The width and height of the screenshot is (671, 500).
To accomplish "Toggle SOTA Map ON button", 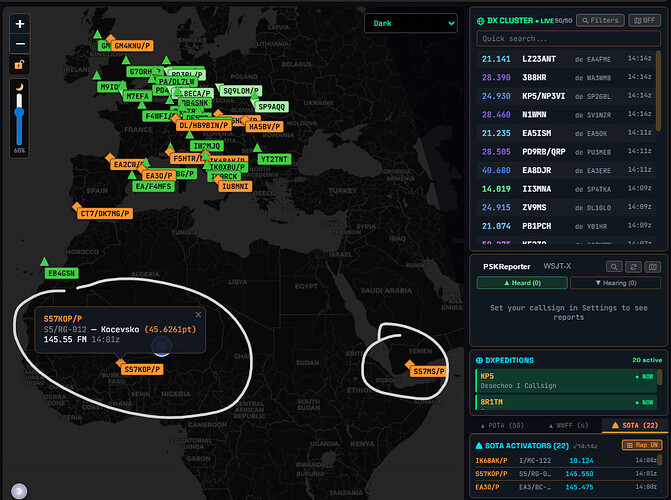I will [x=643, y=444].
